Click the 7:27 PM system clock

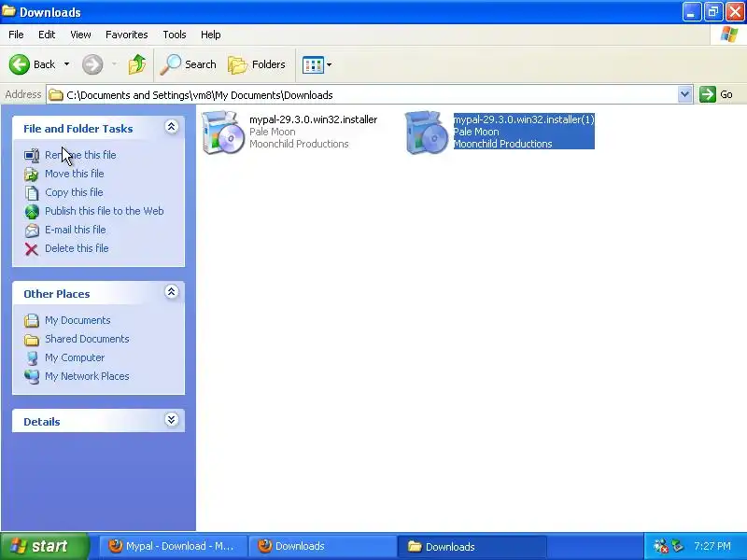(x=712, y=546)
